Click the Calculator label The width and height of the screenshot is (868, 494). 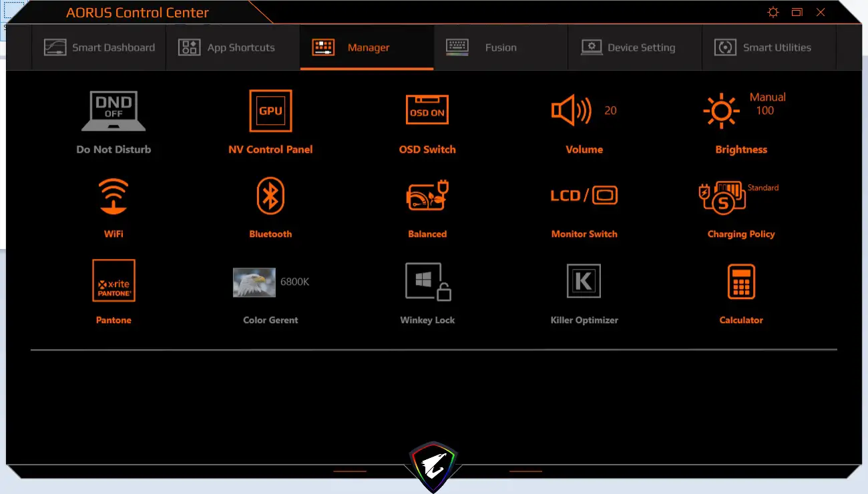(x=741, y=320)
